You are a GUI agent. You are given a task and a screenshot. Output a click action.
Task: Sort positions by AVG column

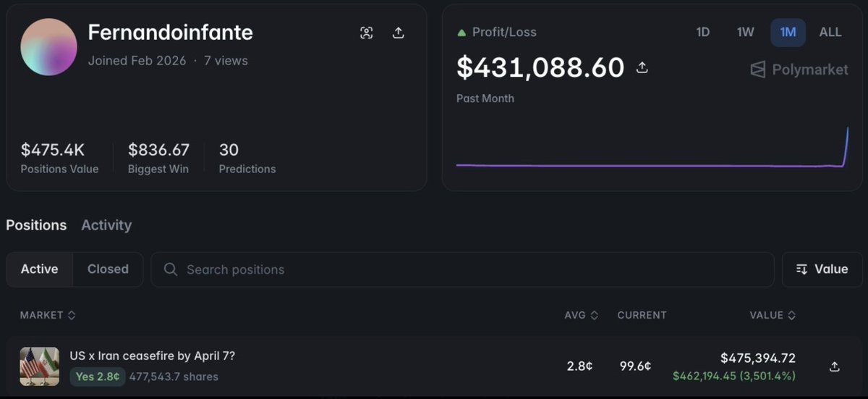pyautogui.click(x=581, y=315)
